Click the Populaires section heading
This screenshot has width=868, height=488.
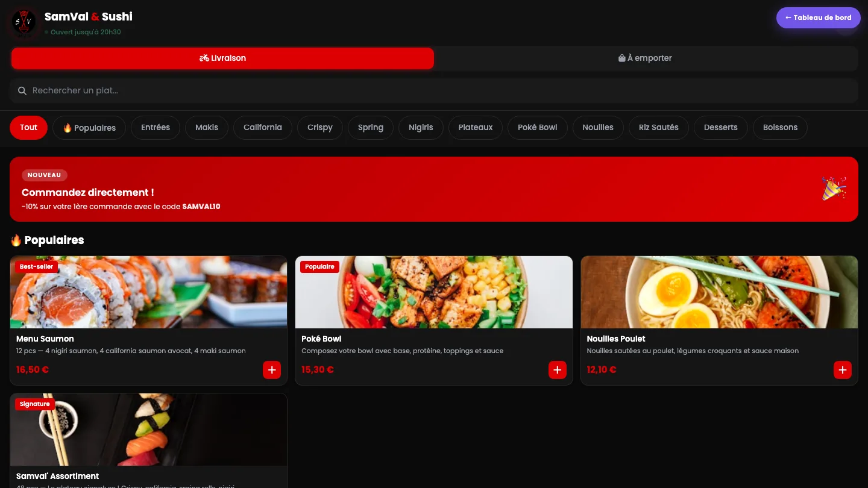tap(47, 240)
